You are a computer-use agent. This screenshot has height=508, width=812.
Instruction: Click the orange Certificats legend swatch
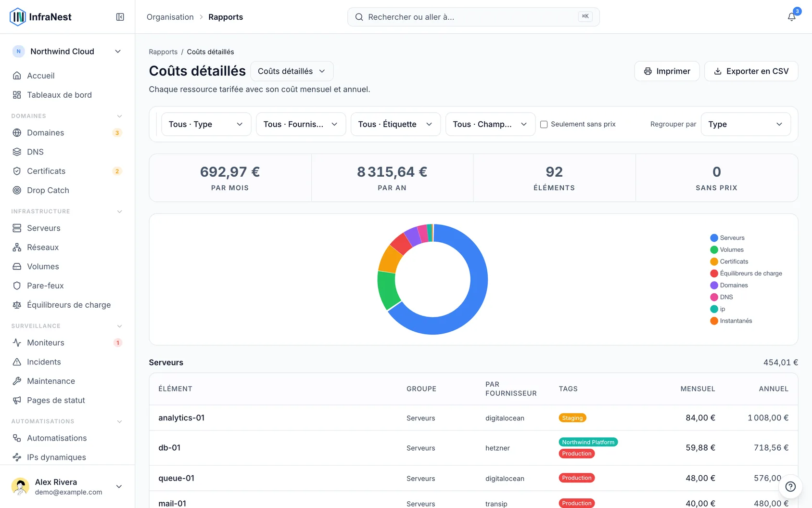pyautogui.click(x=714, y=261)
